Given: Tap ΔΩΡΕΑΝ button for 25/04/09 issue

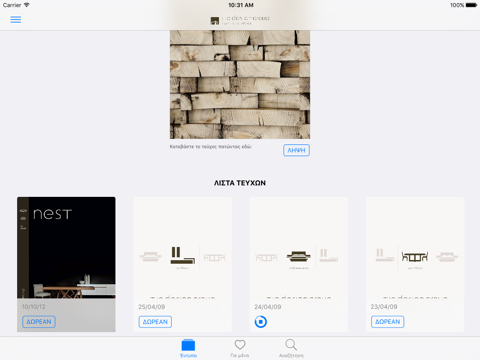Looking at the screenshot, I should pyautogui.click(x=155, y=322).
